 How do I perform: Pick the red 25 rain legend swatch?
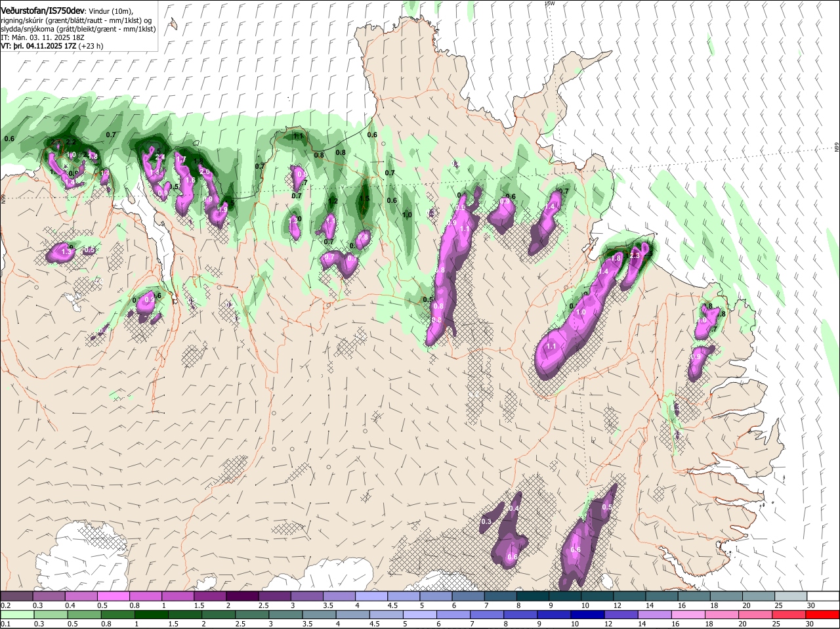[788, 615]
